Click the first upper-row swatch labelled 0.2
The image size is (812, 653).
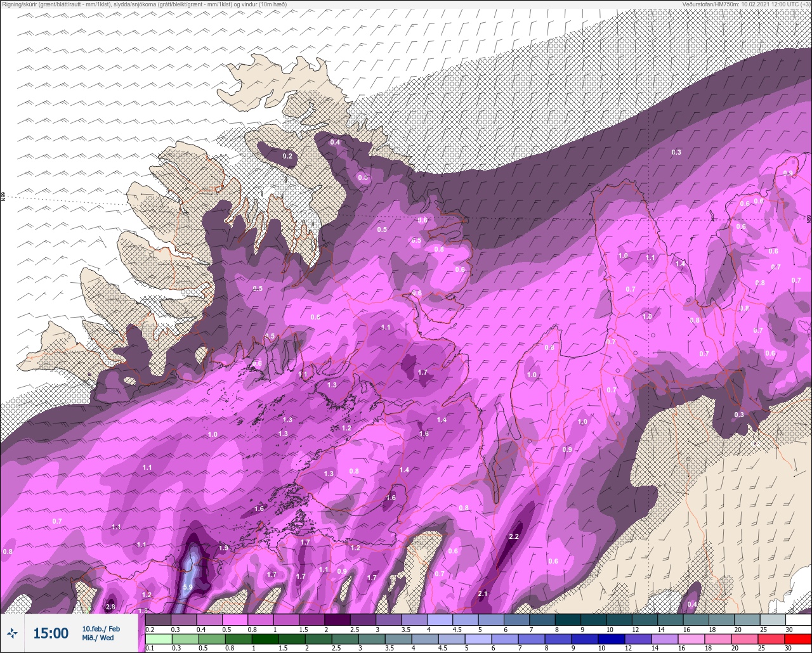(x=158, y=619)
